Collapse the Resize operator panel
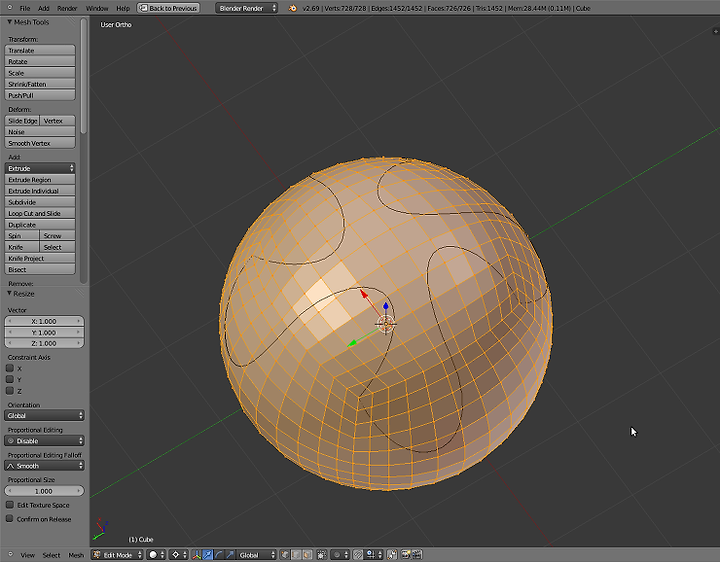The height and width of the screenshot is (562, 720). [9, 293]
